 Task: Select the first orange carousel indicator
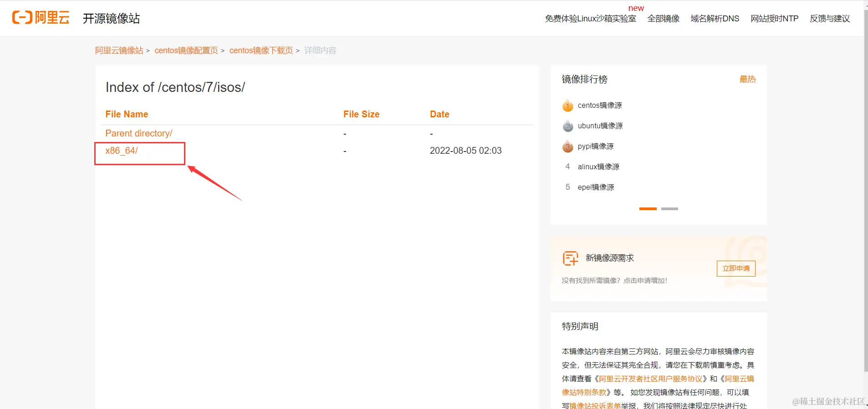[648, 209]
